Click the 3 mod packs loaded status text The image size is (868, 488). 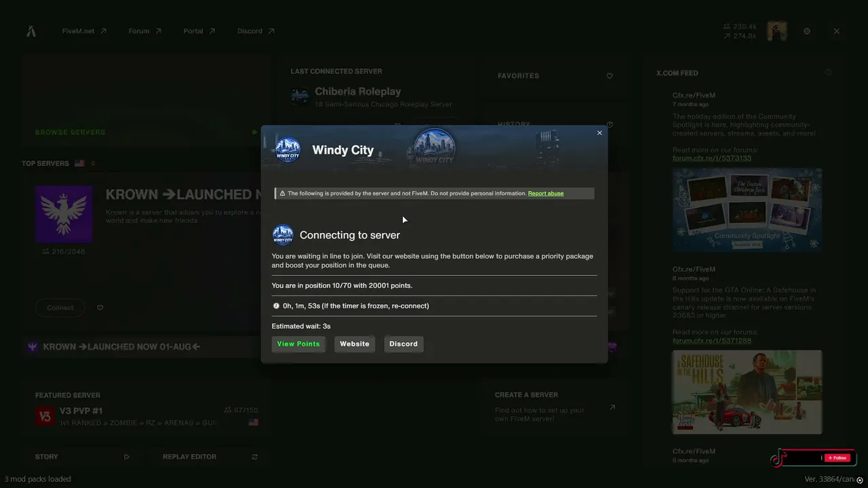click(x=38, y=479)
